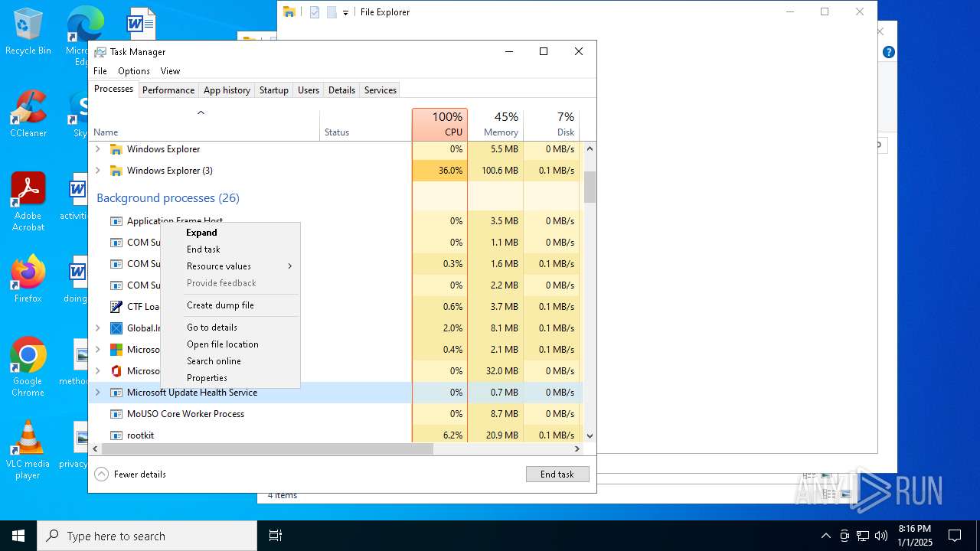The height and width of the screenshot is (551, 980).
Task: Choose Create dump file in context menu
Action: [230, 305]
